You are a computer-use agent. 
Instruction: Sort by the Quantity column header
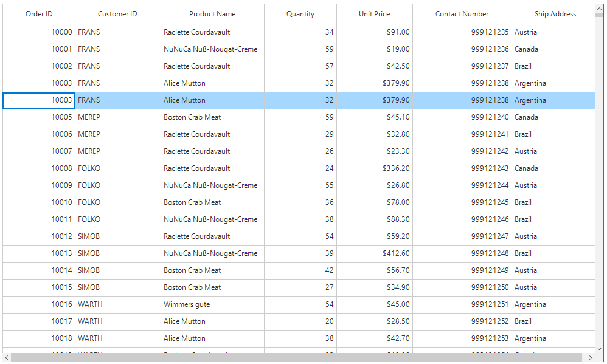pos(300,13)
